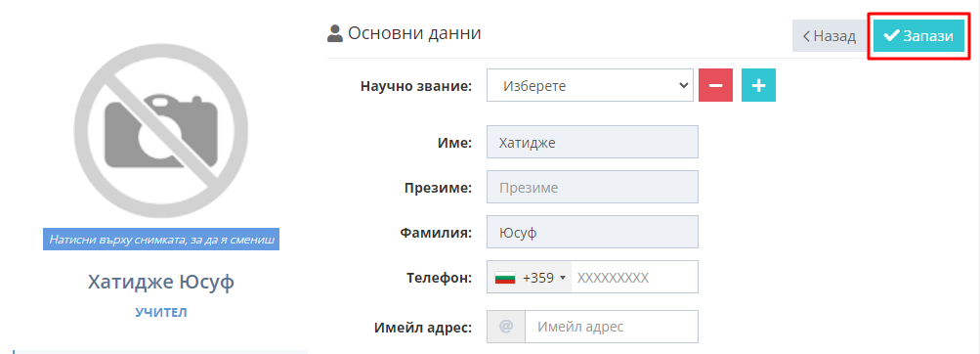Focus the Фамилия field containing Юсуф

click(x=592, y=232)
